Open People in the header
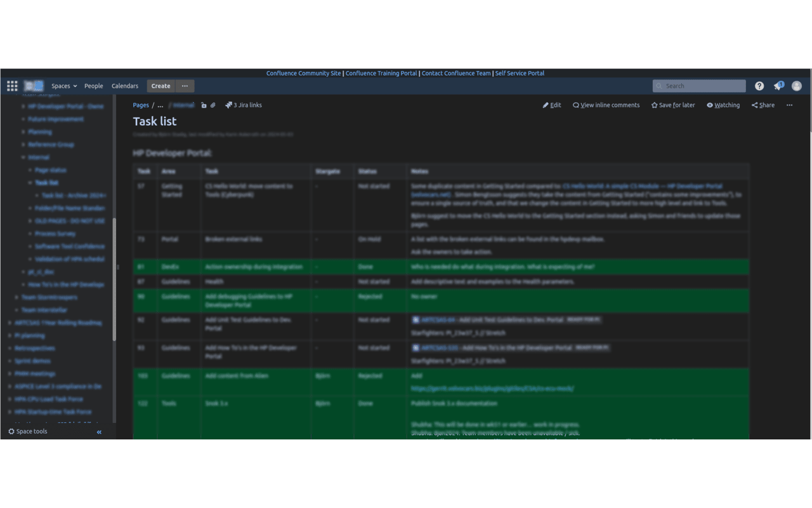The height and width of the screenshot is (508, 812). (94, 86)
